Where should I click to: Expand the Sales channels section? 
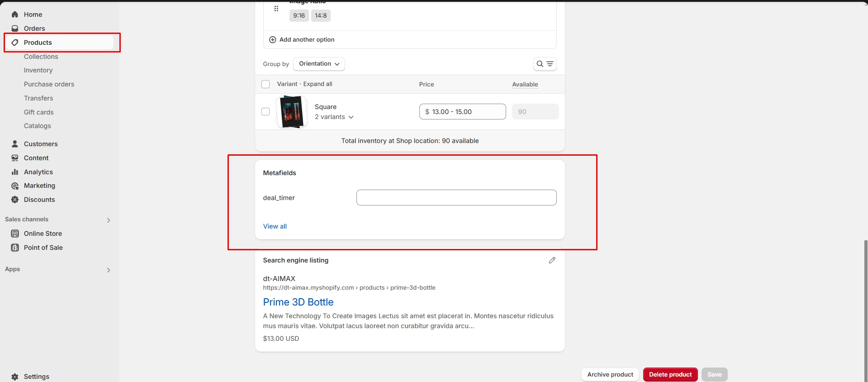click(108, 220)
